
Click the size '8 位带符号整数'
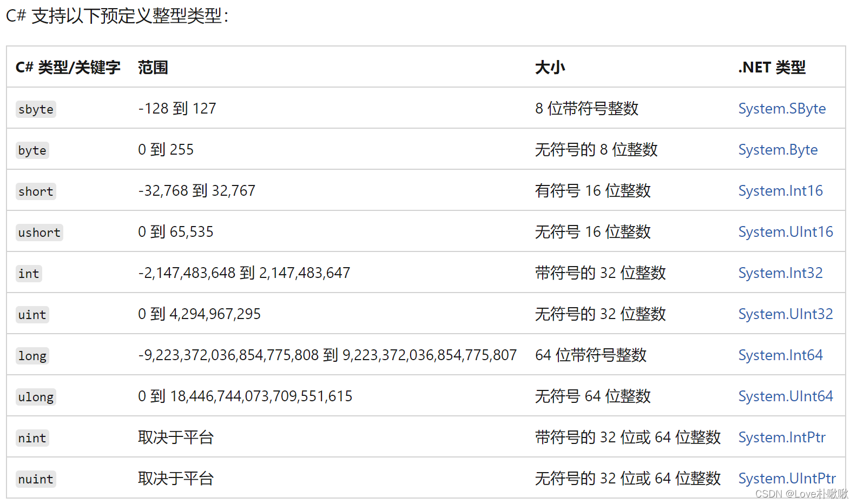point(587,109)
